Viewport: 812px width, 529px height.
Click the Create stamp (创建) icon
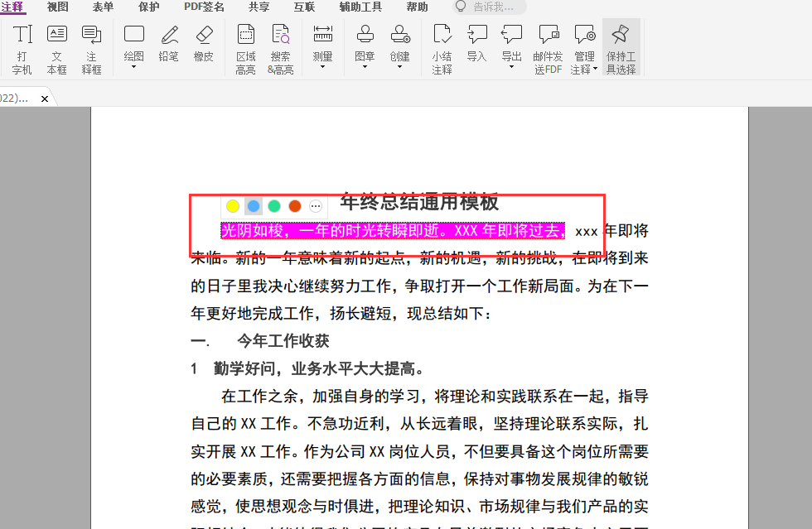tap(399, 34)
